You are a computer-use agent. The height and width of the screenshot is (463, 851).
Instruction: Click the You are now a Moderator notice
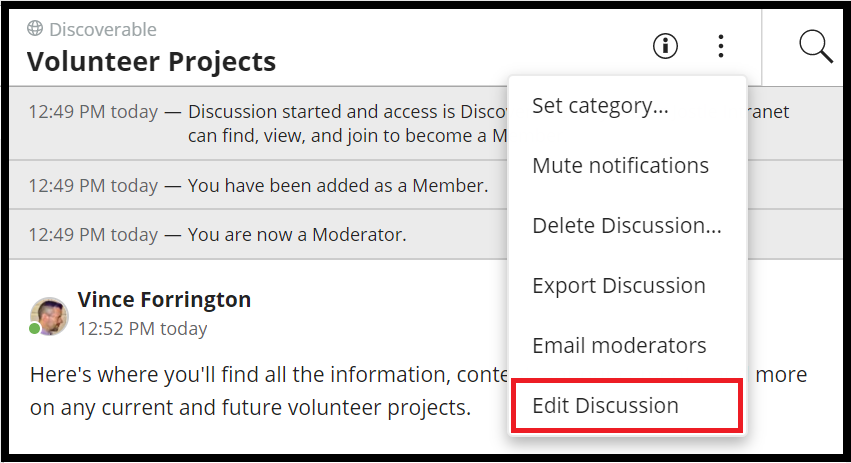click(297, 235)
